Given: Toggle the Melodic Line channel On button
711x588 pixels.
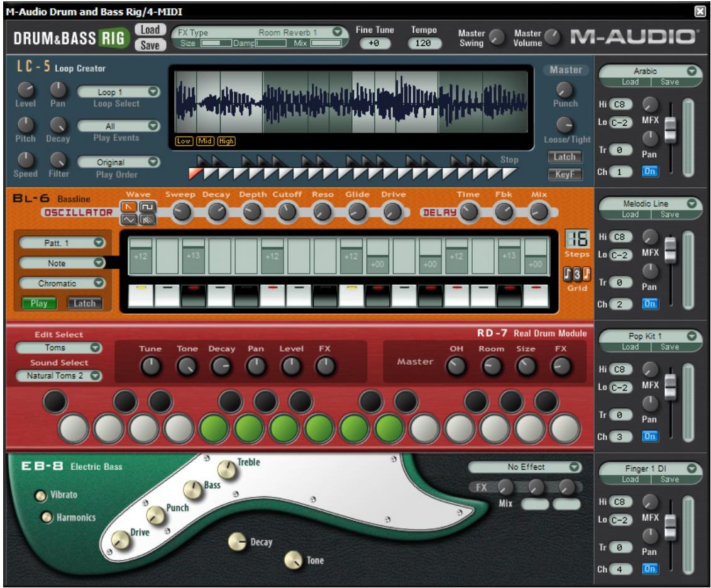Looking at the screenshot, I should [x=649, y=304].
